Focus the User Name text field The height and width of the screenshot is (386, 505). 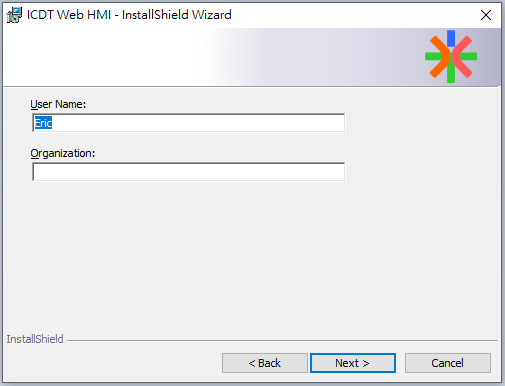coord(189,123)
